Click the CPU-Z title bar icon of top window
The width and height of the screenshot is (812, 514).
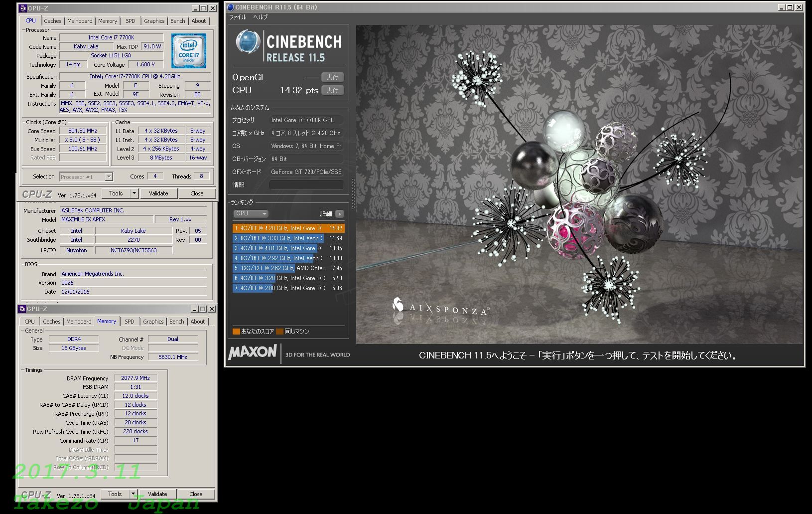[x=22, y=8]
